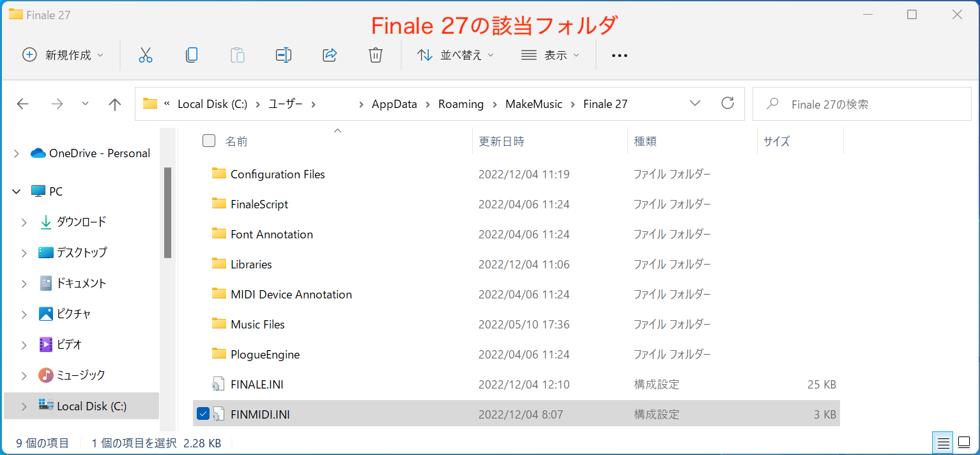The image size is (980, 455).
Task: Click the Paste clipboard icon
Action: coord(238,55)
